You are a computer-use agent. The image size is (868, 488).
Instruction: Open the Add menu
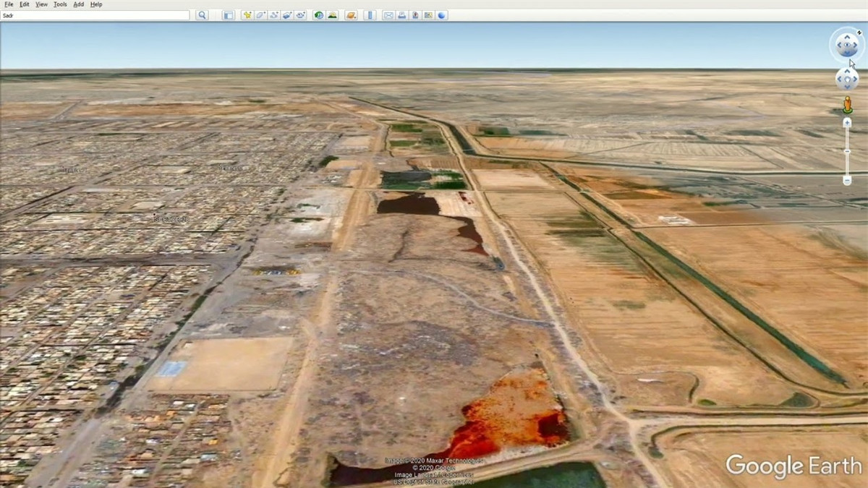(77, 4)
